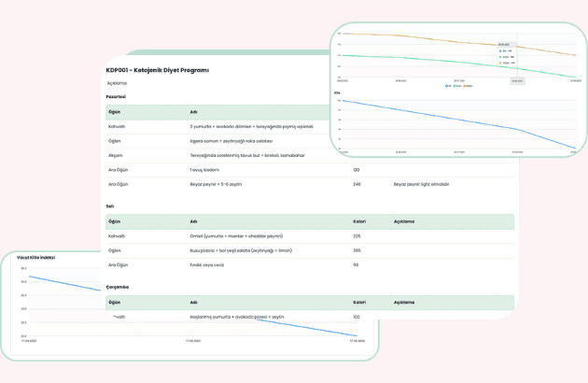Click the KDP001 - Ketojenik Diyet Programı title
This screenshot has width=588, height=383.
(x=158, y=70)
